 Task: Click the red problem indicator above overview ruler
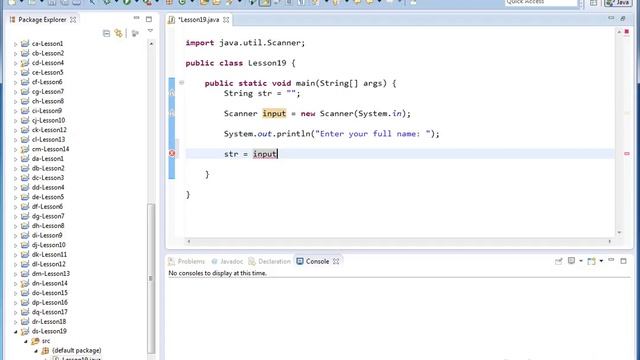click(627, 32)
